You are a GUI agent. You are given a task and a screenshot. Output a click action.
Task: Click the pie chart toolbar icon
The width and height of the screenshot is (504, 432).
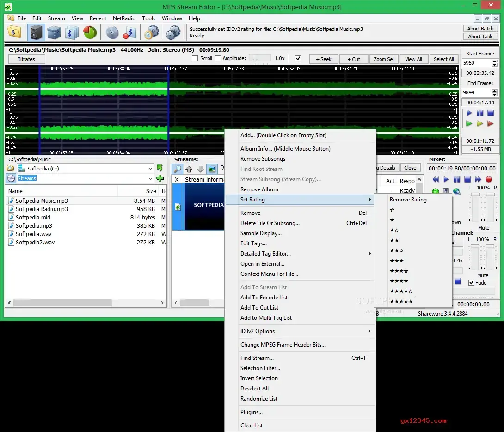(x=90, y=32)
